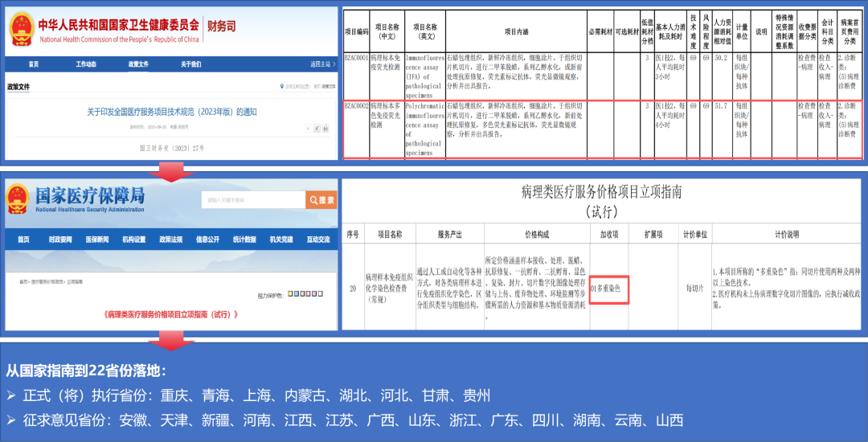Click the 必需耗材 column header

tap(600, 32)
